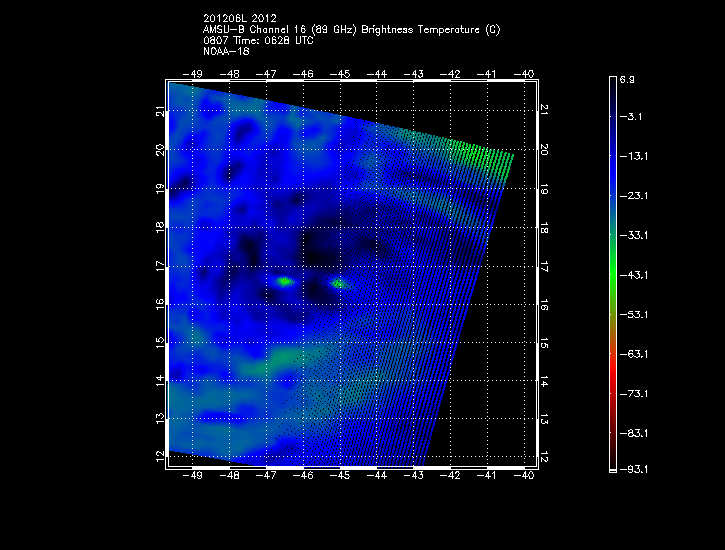Click the right green hotspot near longitude -45
725x550 pixels.
coord(339,283)
